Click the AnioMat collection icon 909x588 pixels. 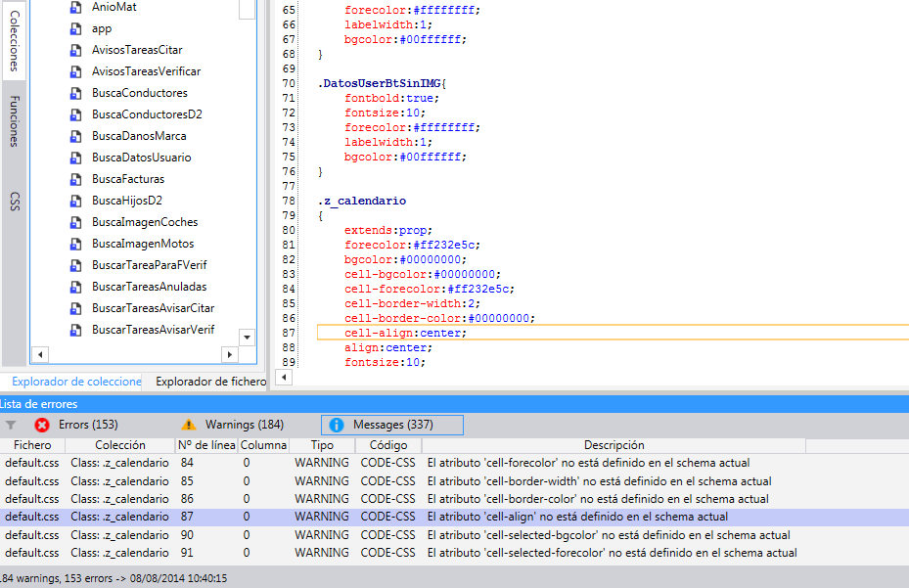coord(75,8)
